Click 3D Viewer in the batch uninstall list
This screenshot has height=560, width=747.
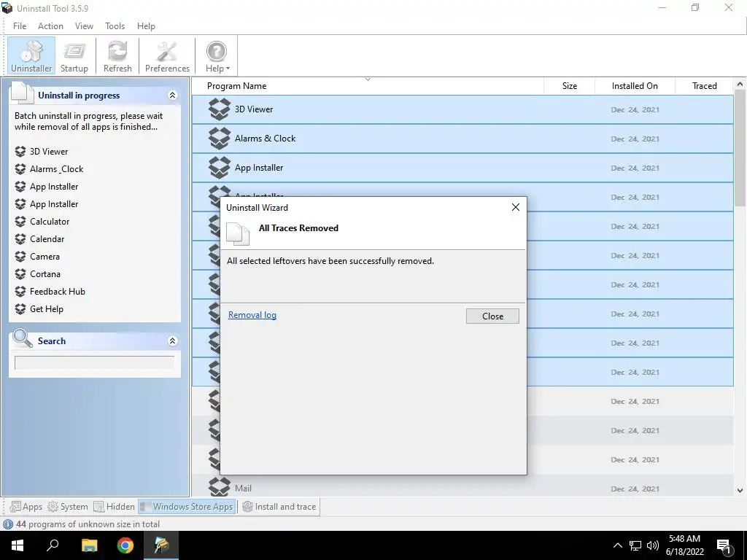(49, 152)
